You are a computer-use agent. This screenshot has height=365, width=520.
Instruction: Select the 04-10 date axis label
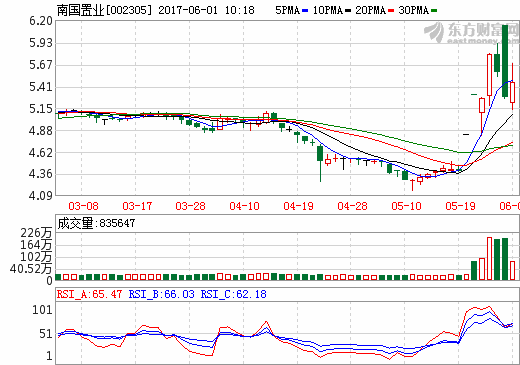click(244, 206)
